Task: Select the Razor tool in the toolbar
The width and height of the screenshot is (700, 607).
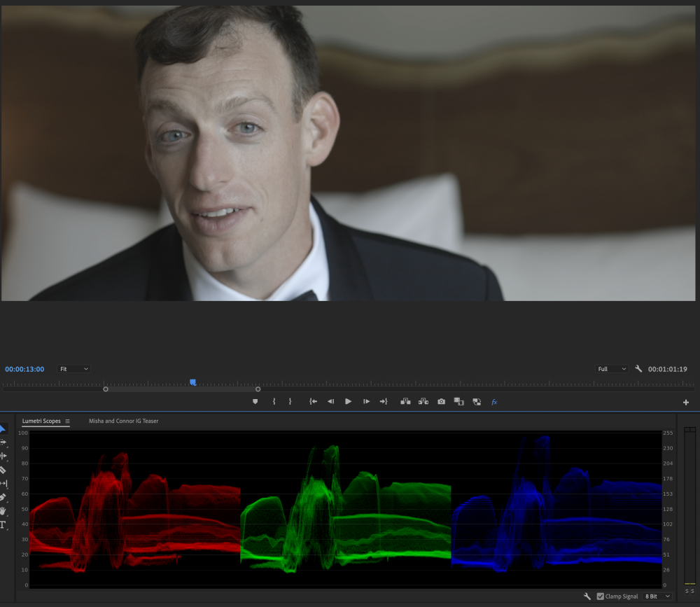Action: click(3, 470)
